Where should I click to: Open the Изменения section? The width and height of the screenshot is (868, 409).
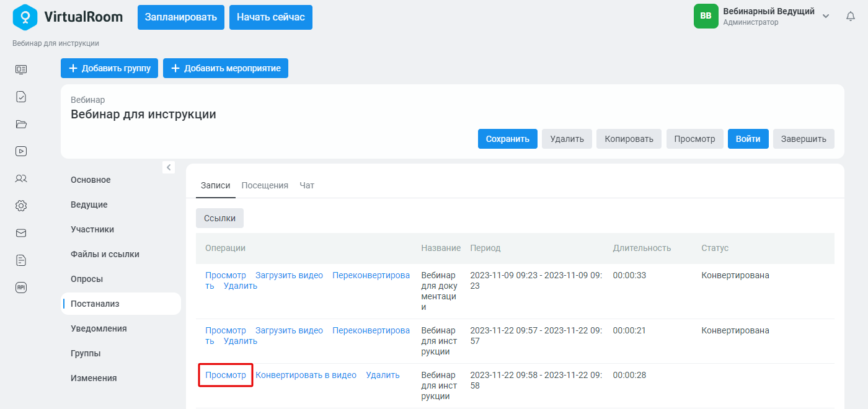coord(94,378)
